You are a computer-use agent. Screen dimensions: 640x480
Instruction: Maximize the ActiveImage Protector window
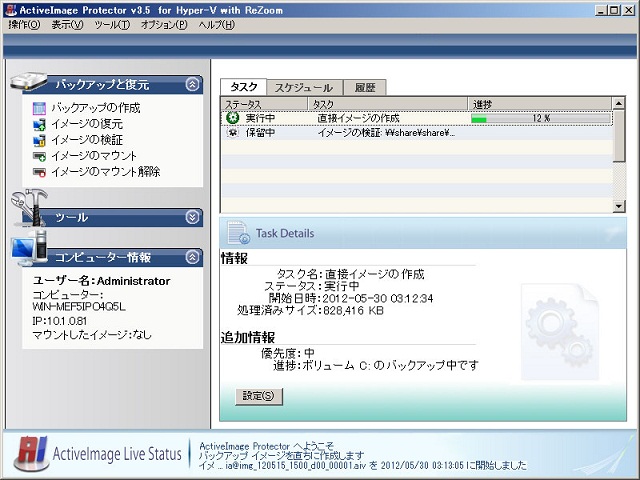[x=614, y=10]
